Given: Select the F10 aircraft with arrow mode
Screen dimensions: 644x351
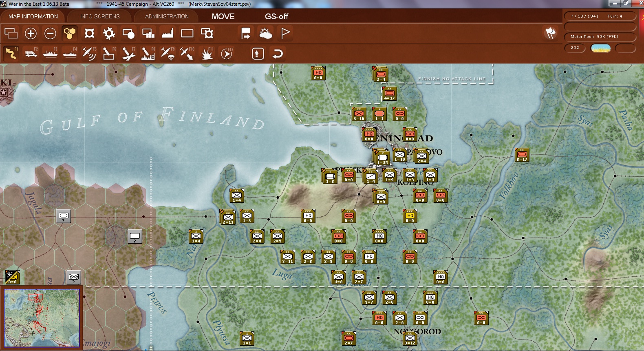Looking at the screenshot, I should 187,53.
